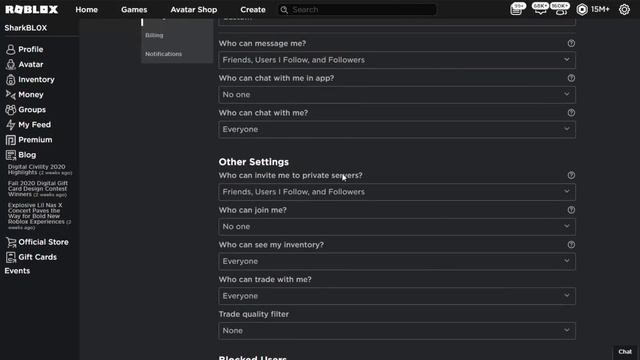Click the search magnifier icon
This screenshot has height=360, width=640.
coord(284,10)
